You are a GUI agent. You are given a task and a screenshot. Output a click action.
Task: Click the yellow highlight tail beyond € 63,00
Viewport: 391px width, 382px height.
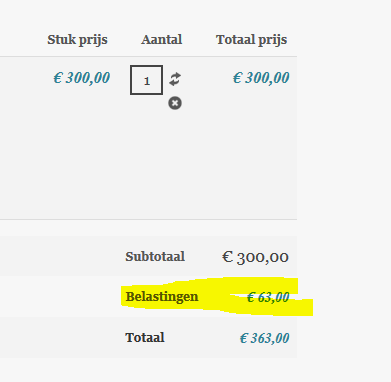[x=302, y=307]
